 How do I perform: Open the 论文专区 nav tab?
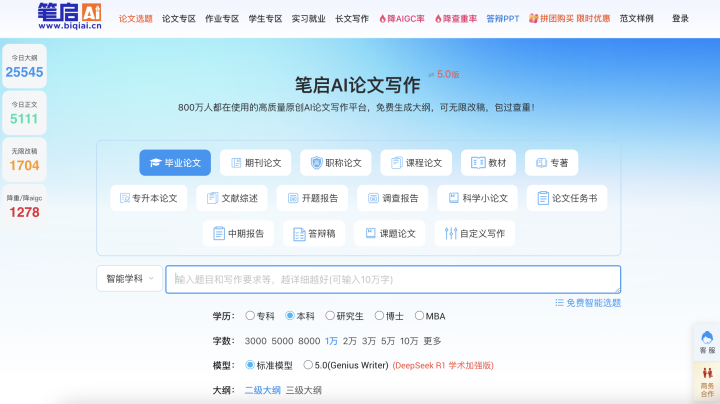pyautogui.click(x=179, y=19)
